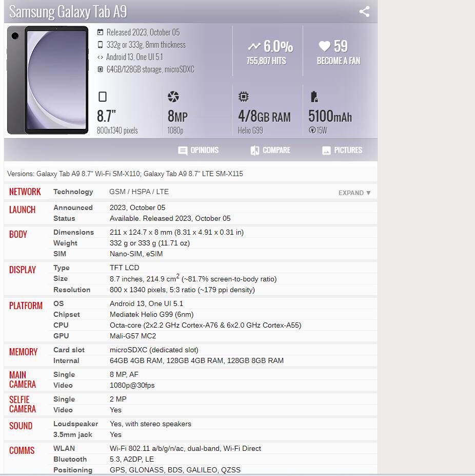The height and width of the screenshot is (476, 475).
Task: Click the SOUND section heading
Action: coord(21,426)
